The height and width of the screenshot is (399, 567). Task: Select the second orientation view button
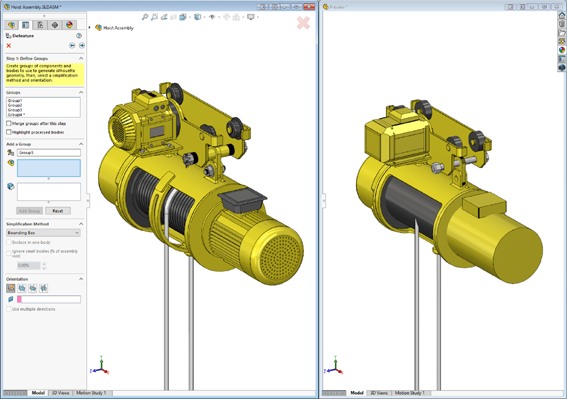point(22,288)
